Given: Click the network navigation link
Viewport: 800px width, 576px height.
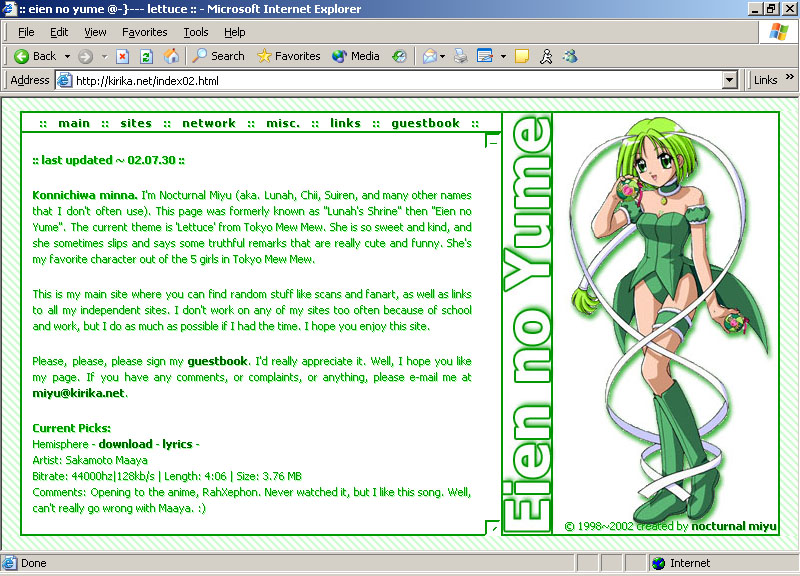Looking at the screenshot, I should 208,123.
